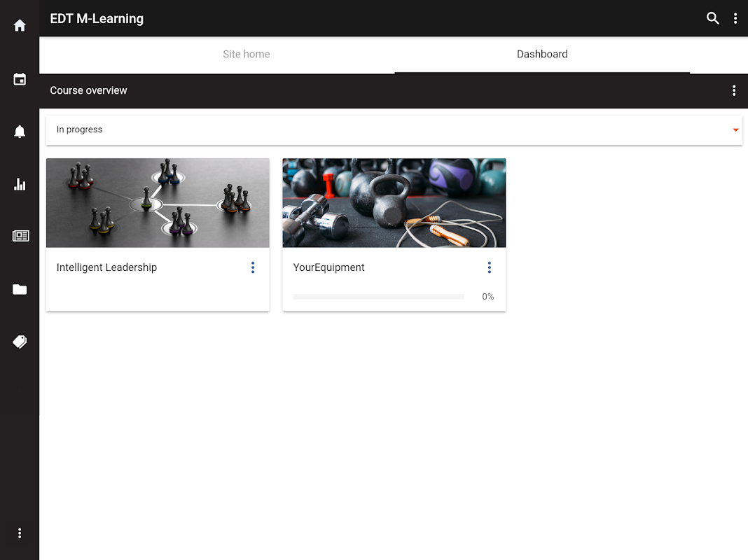Expand the In progress filter dropdown
This screenshot has width=748, height=560.
click(x=394, y=129)
